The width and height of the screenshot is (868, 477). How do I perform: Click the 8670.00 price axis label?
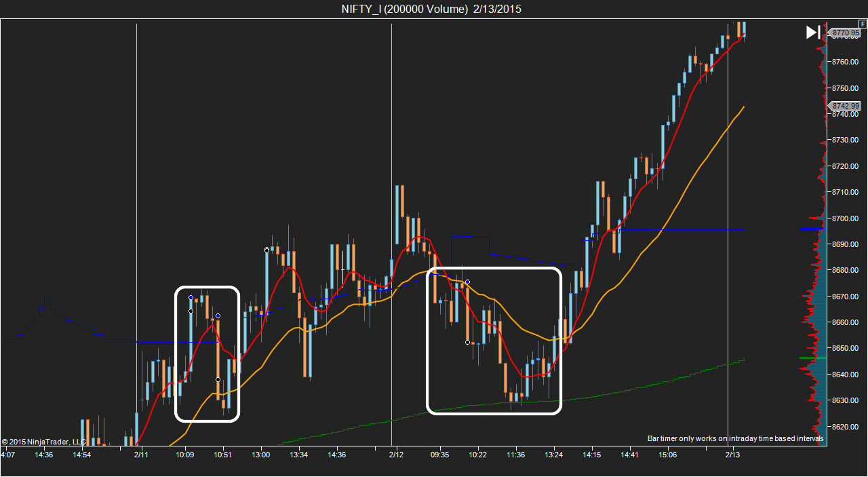click(845, 297)
